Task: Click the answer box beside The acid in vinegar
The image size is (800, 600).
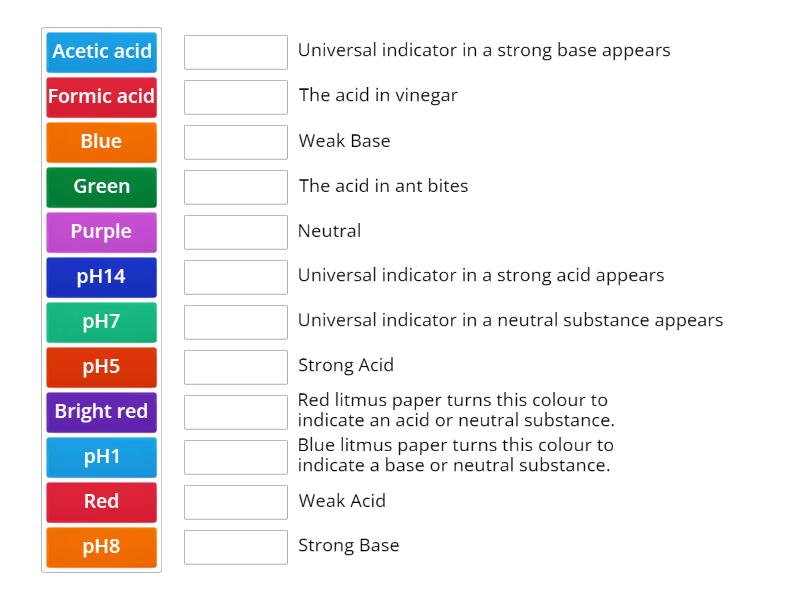Action: (x=235, y=97)
